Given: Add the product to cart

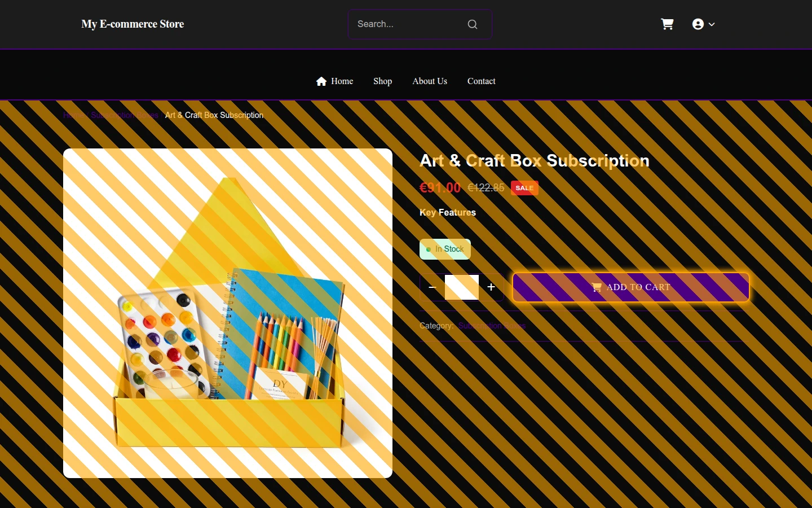Looking at the screenshot, I should tap(631, 287).
